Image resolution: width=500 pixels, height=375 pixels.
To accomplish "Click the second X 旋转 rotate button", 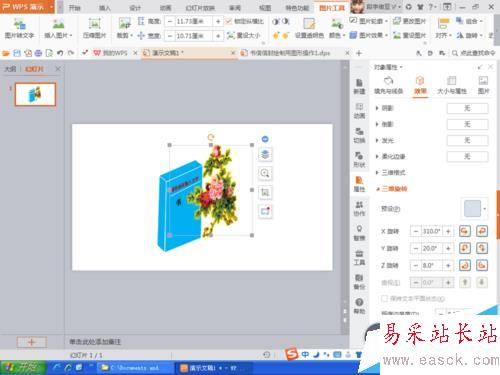I will click(x=482, y=231).
